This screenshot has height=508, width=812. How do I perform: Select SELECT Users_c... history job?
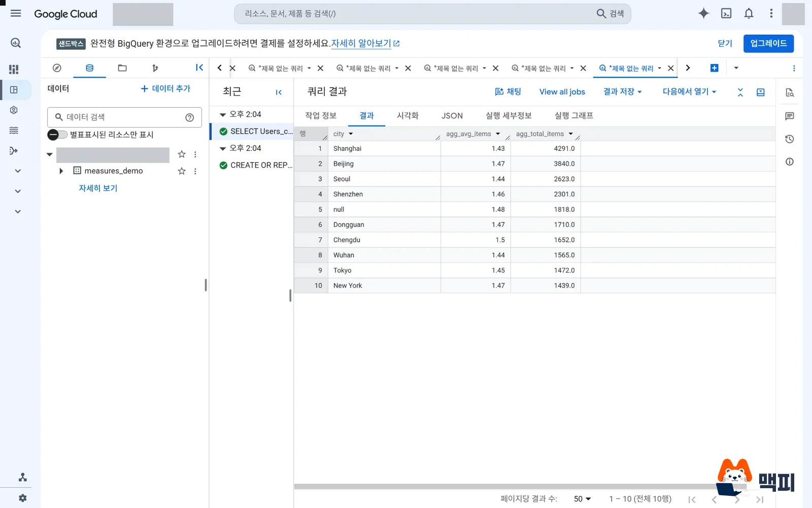[x=252, y=132]
